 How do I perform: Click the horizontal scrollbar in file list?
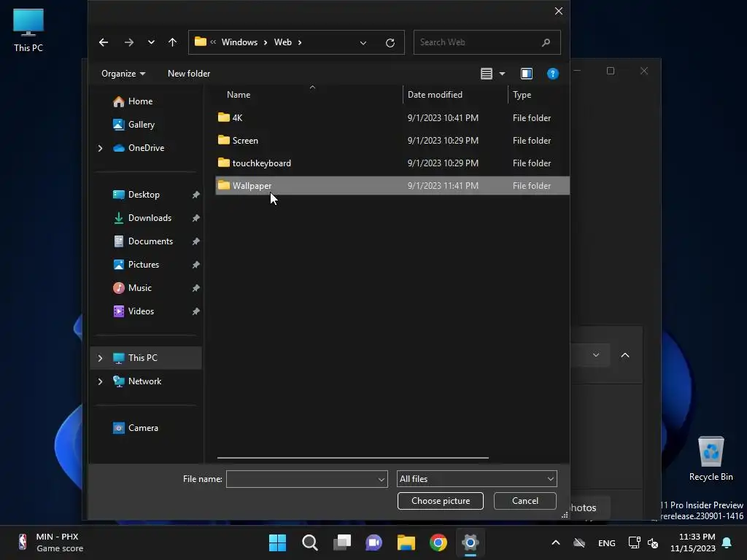(x=353, y=458)
